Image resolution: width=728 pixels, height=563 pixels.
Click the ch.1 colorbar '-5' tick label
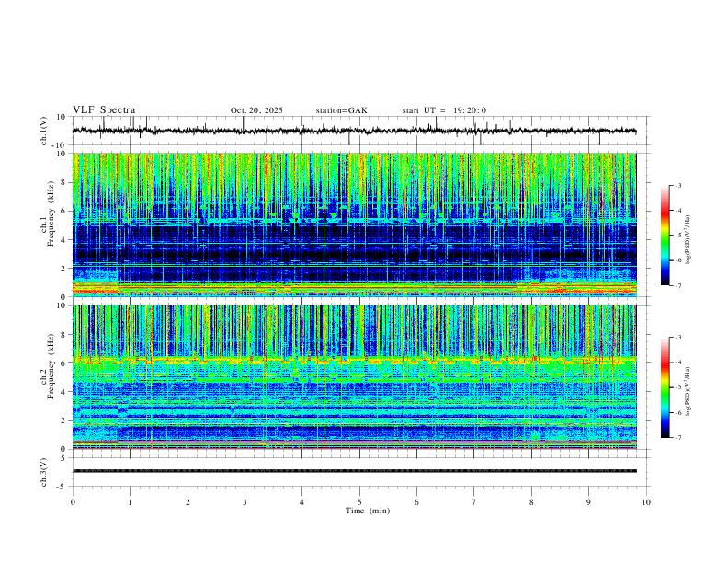[678, 236]
